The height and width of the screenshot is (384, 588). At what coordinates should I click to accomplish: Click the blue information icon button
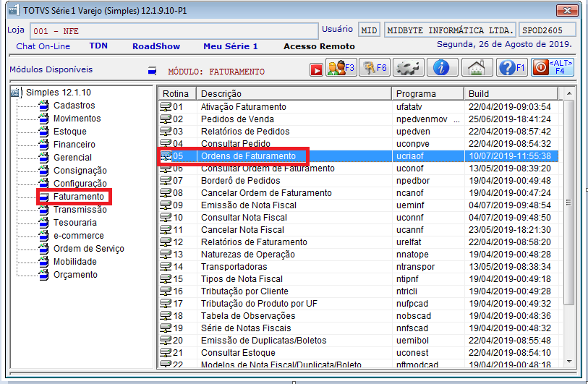pyautogui.click(x=442, y=68)
